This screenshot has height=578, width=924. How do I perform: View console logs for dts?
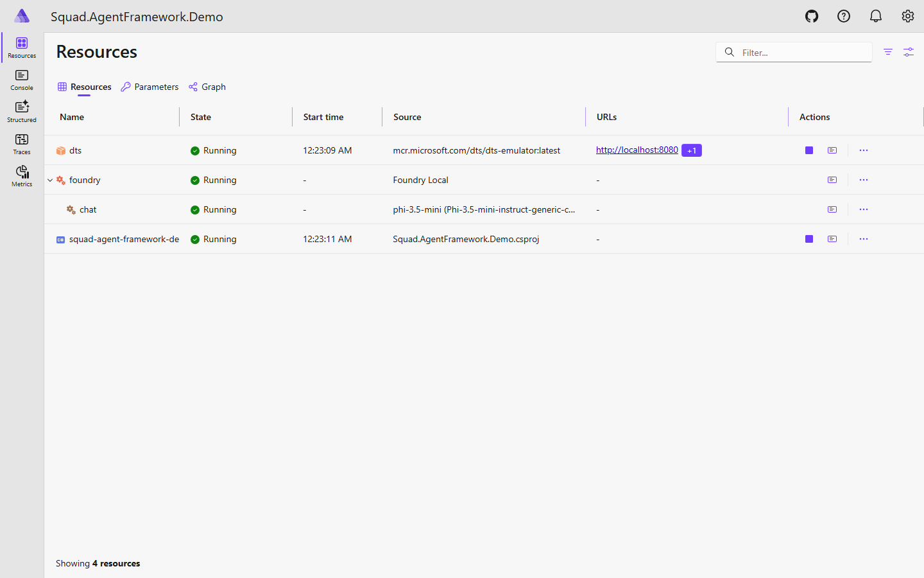click(832, 150)
